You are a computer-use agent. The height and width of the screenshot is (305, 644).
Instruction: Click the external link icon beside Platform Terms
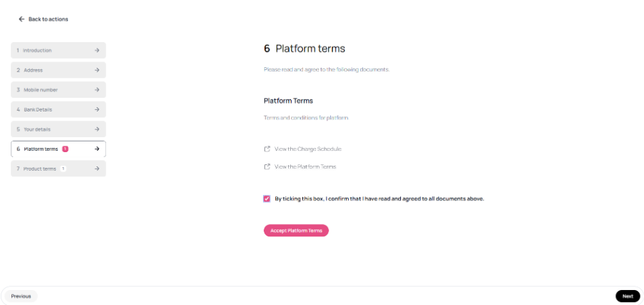coord(267,166)
